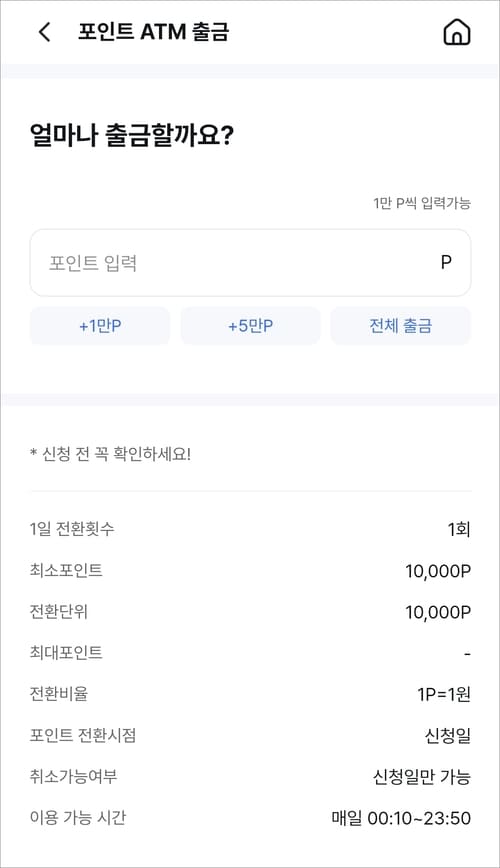Click the 신청일만 가능 value

pyautogui.click(x=422, y=777)
